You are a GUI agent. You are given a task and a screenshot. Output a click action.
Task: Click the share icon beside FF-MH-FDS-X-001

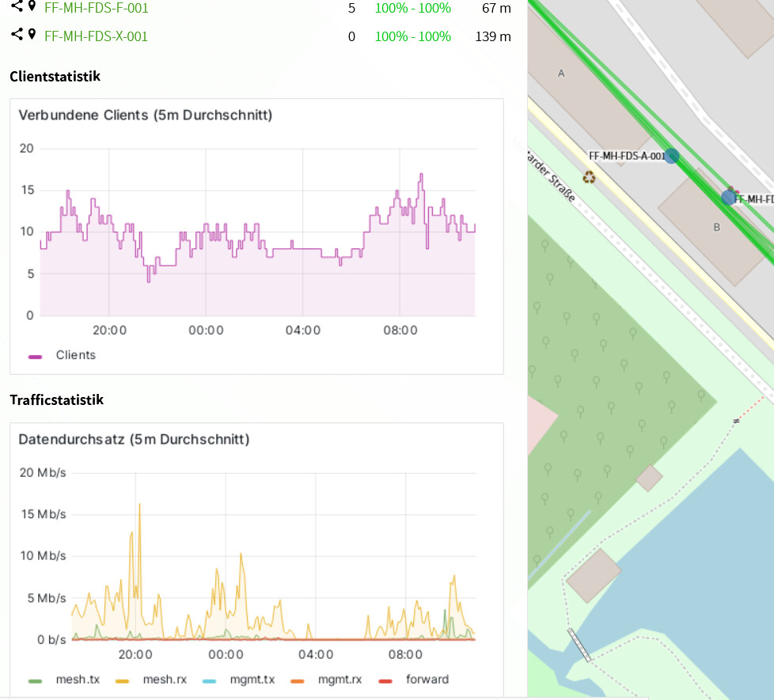click(x=17, y=35)
